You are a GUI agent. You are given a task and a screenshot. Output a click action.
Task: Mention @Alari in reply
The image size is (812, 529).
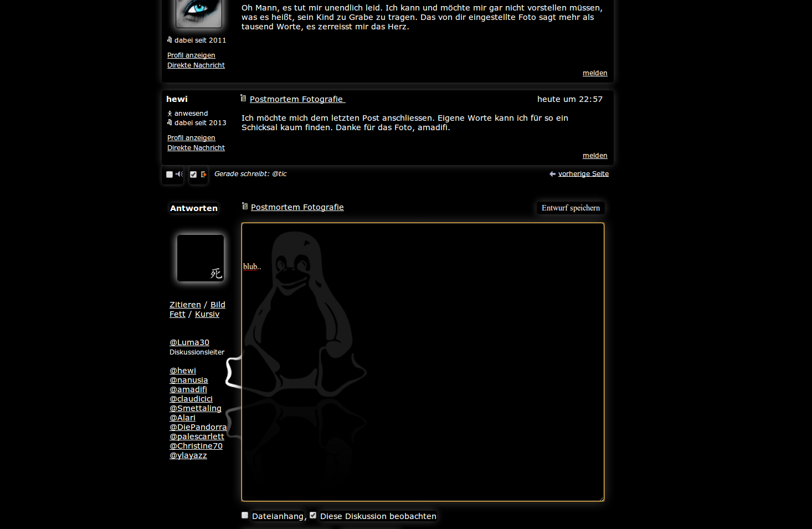pyautogui.click(x=182, y=418)
